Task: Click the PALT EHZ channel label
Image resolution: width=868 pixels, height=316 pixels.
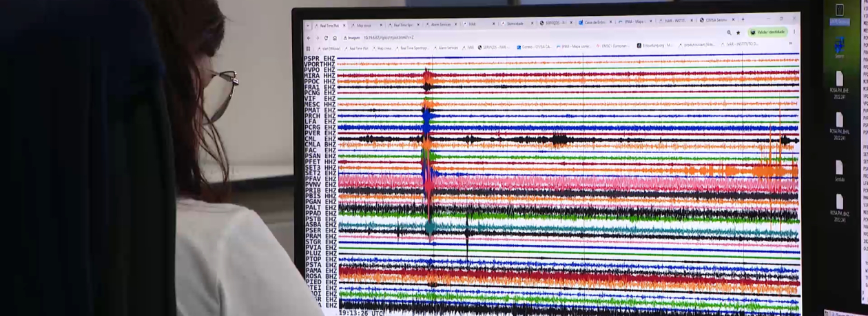Action: [320, 207]
